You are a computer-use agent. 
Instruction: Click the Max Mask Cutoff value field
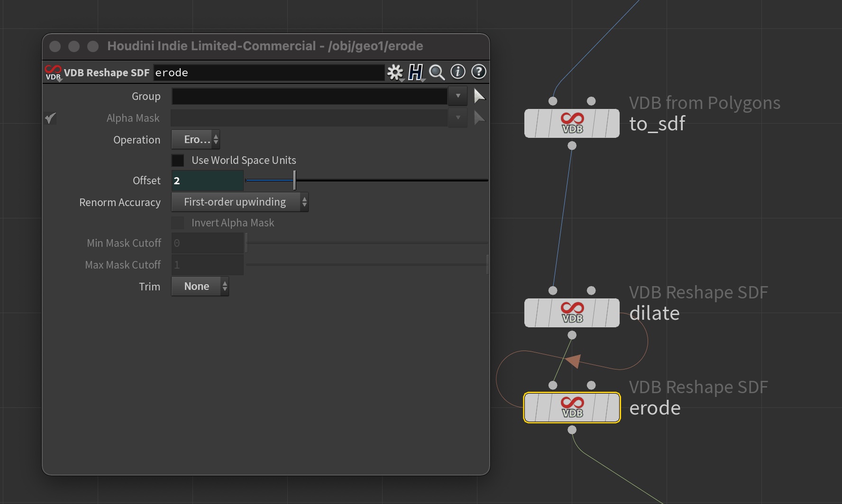(208, 265)
